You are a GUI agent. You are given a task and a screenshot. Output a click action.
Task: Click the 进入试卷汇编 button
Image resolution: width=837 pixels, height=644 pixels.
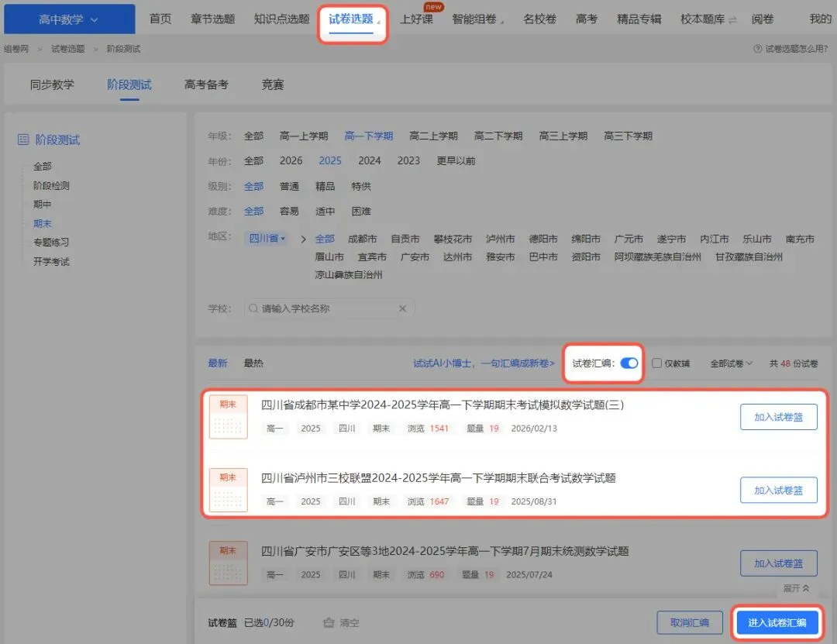(777, 622)
